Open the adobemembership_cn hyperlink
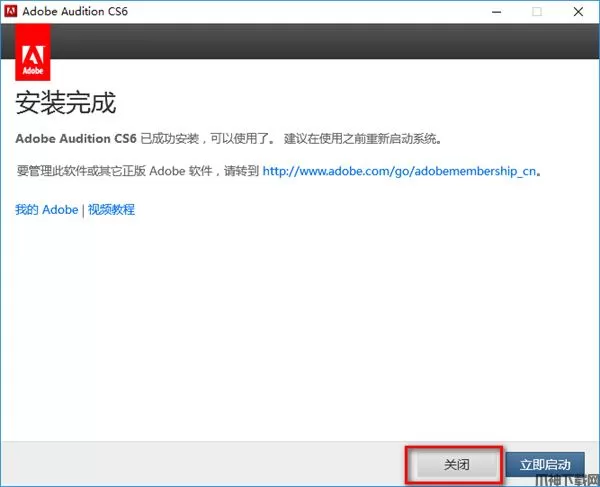This screenshot has width=600, height=487. click(x=399, y=171)
